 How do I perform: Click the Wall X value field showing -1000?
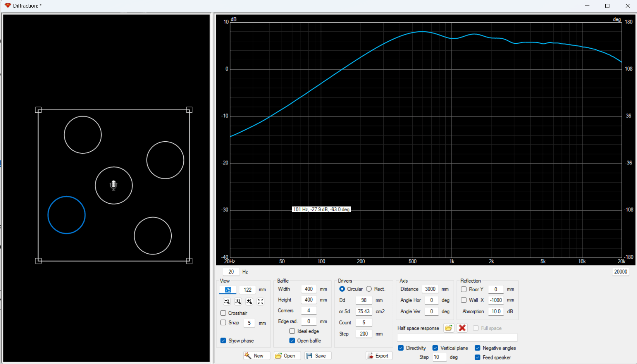click(x=496, y=300)
